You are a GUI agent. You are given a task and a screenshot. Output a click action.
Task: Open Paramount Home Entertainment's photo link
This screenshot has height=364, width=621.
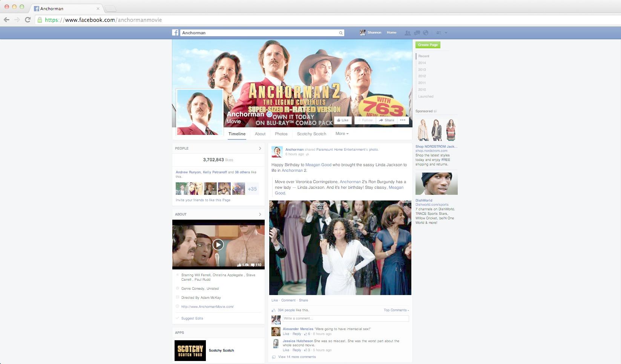pyautogui.click(x=347, y=150)
